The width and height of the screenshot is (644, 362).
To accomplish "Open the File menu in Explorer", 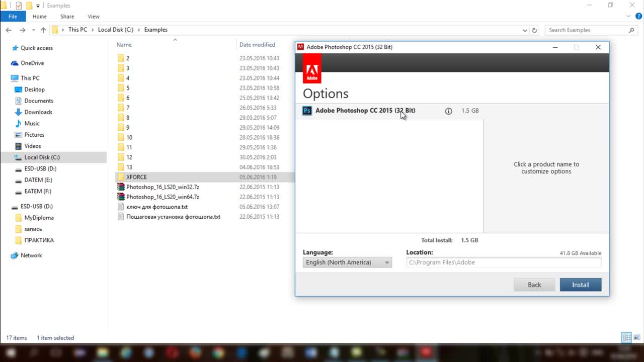I will click(x=13, y=17).
